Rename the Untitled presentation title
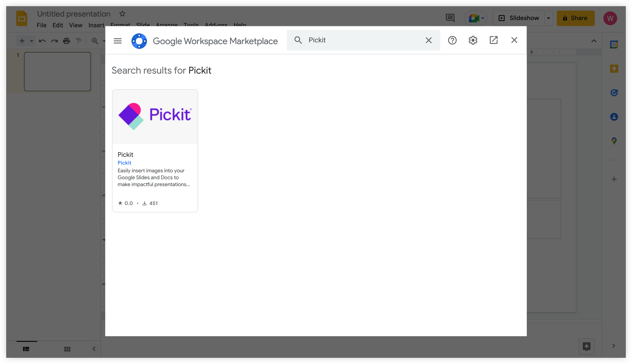Screen dimensions: 632x364 [x=74, y=14]
